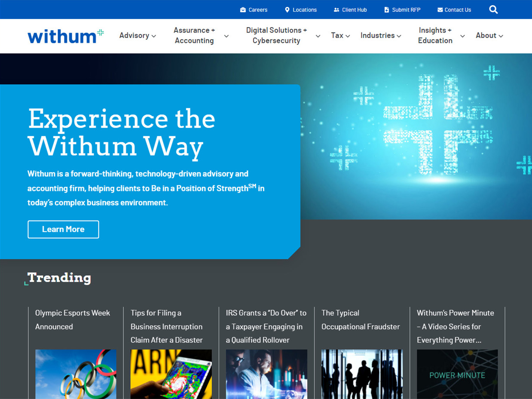Open 'Withum's Power Minute' article title
This screenshot has width=532, height=399.
pyautogui.click(x=456, y=326)
